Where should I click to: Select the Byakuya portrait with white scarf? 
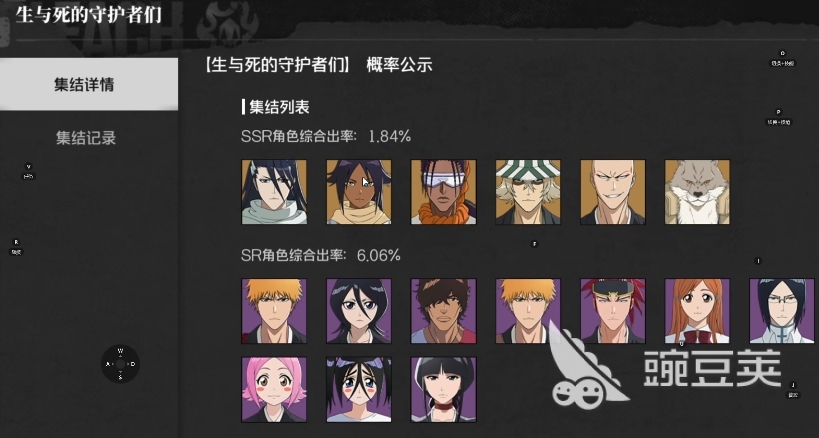(274, 192)
